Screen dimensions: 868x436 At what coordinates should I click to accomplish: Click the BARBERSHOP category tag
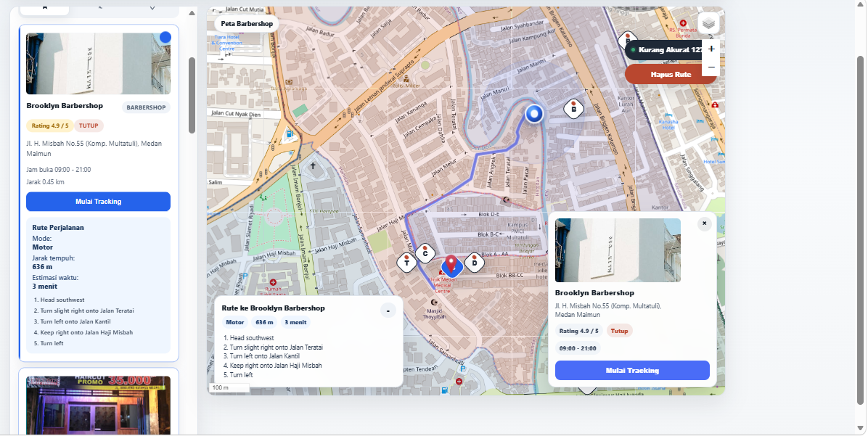146,107
